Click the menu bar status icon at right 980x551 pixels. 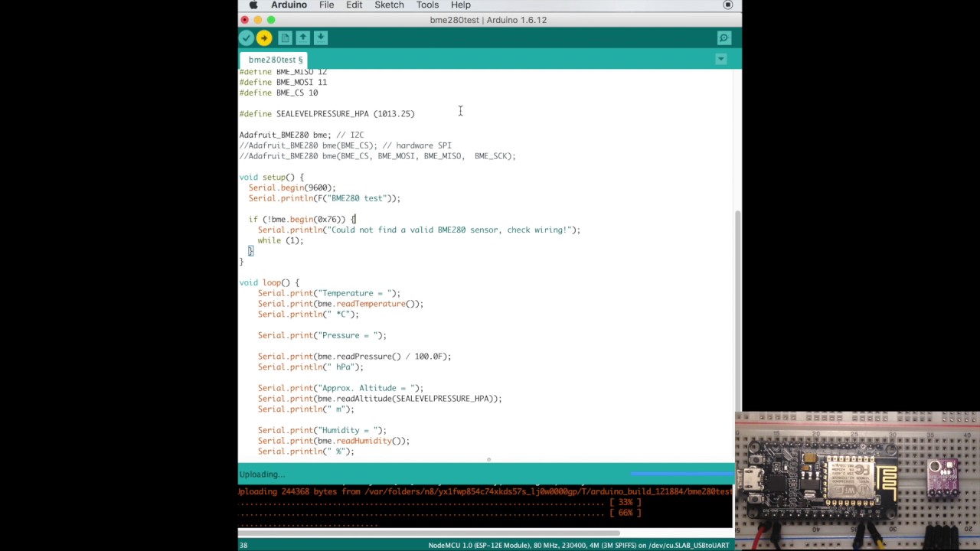pyautogui.click(x=728, y=5)
